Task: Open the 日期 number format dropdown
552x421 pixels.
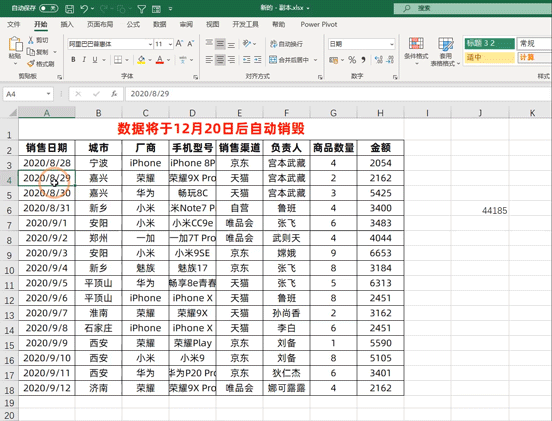Action: (392, 44)
